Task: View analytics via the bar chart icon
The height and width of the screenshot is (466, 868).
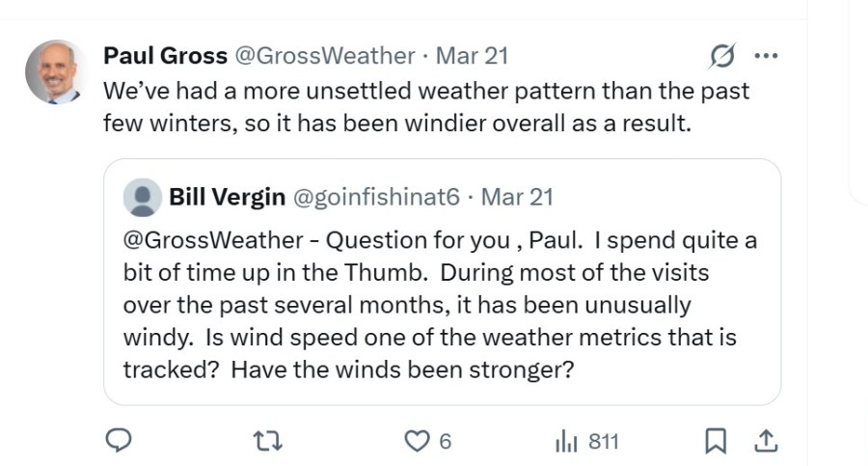Action: (x=566, y=442)
